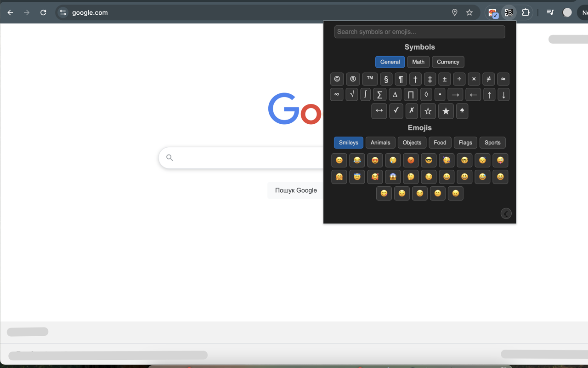
Task: Choose the red angry face emoji
Action: pos(411,160)
